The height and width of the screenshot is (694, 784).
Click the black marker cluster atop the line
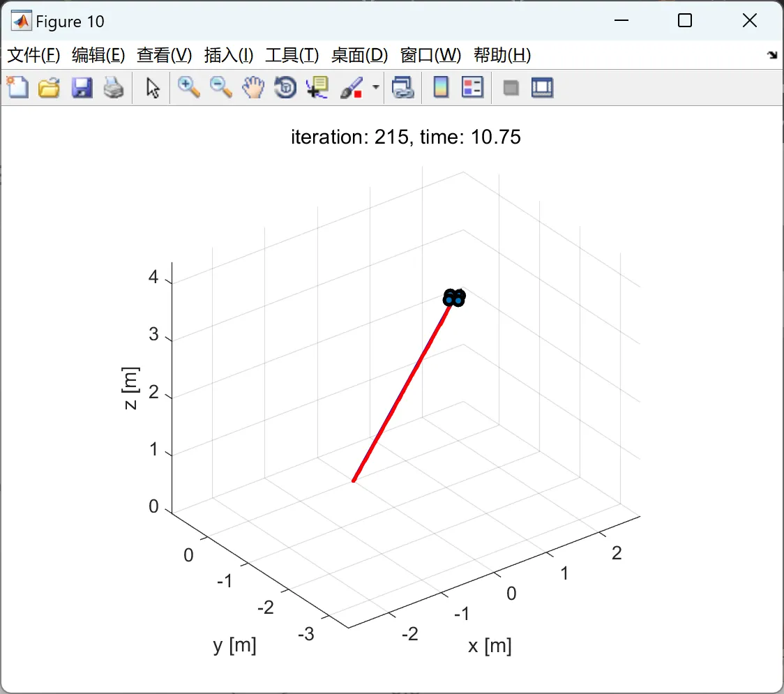coord(454,298)
